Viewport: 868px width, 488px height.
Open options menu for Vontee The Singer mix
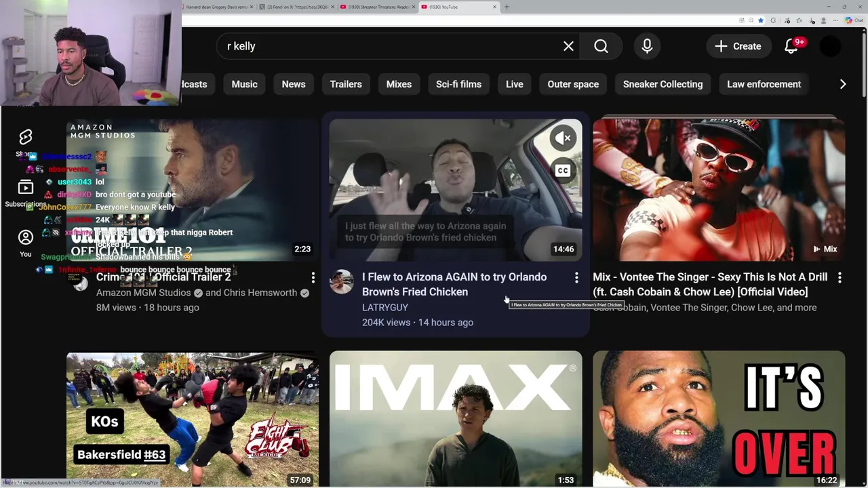pos(840,278)
